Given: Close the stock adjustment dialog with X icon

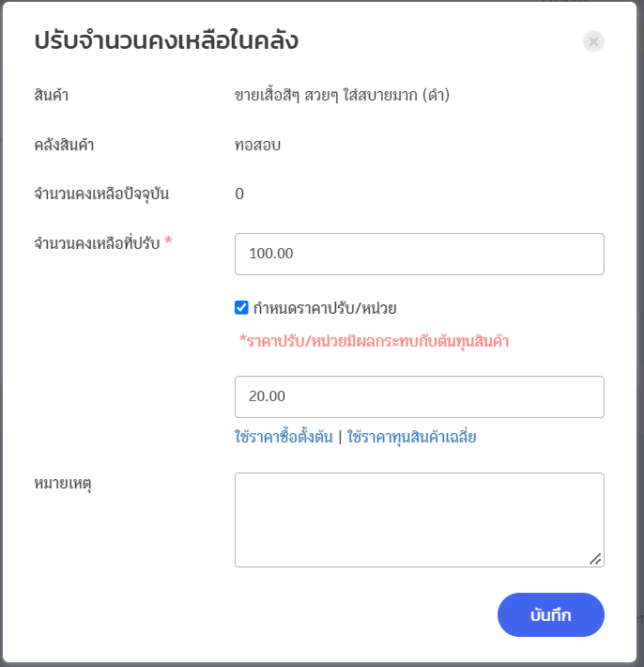Looking at the screenshot, I should point(593,41).
